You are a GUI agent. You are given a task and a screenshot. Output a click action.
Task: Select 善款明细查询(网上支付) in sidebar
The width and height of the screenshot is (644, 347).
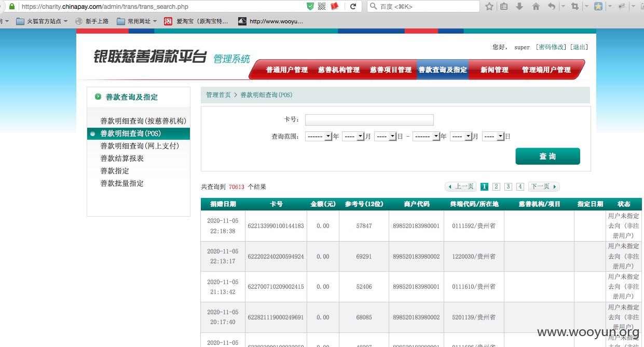(x=140, y=146)
